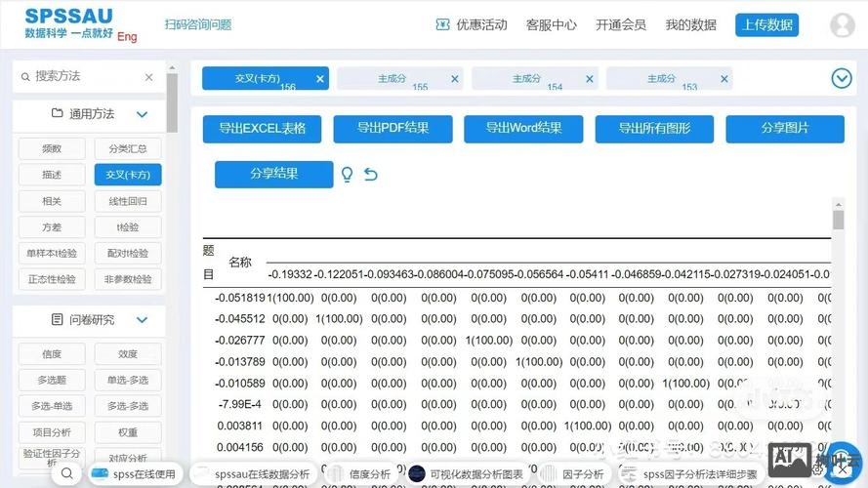Focus the 搜索方法 search field
The width and height of the screenshot is (868, 488).
pyautogui.click(x=89, y=76)
